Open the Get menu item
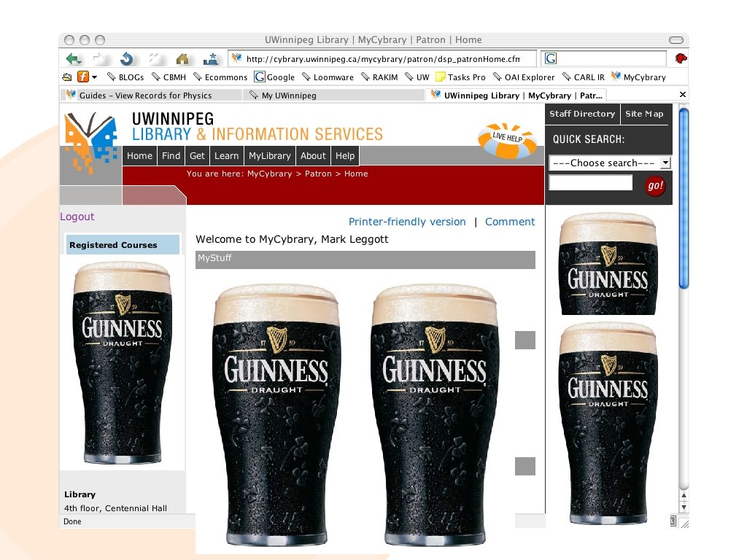 pyautogui.click(x=197, y=156)
